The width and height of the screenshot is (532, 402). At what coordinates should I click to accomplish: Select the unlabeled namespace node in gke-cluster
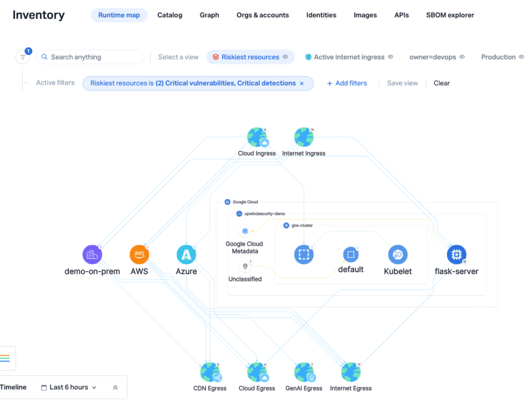point(303,254)
